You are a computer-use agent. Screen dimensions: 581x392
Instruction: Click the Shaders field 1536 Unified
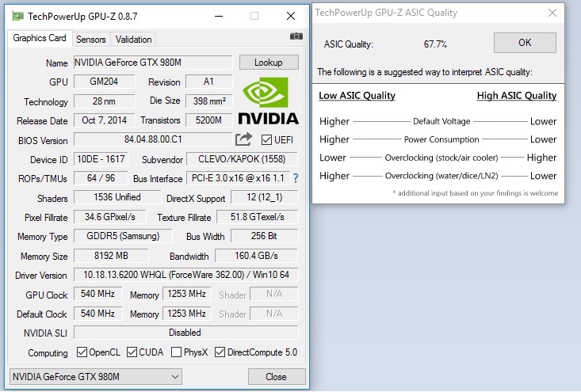click(117, 197)
